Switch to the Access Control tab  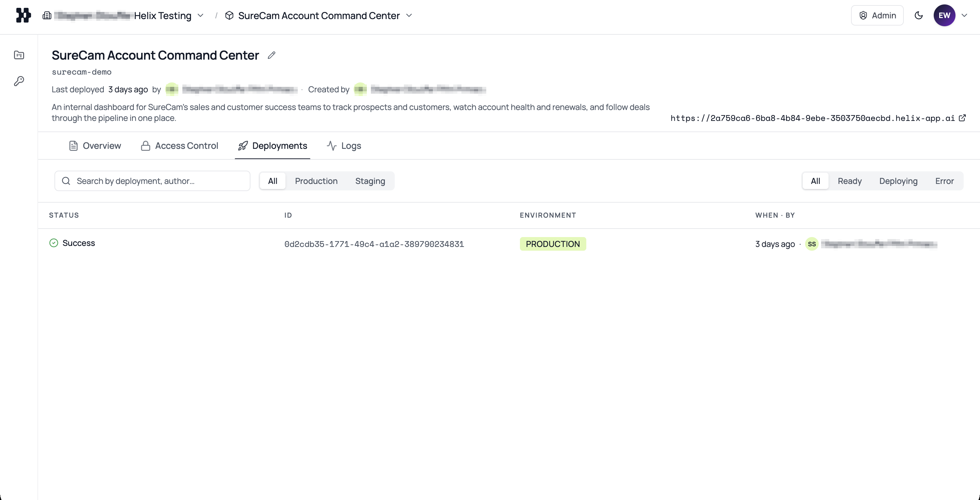pos(179,146)
